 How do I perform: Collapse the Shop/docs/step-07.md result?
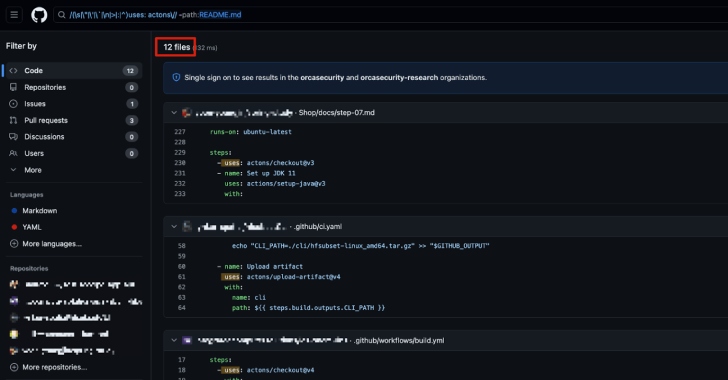pos(174,112)
